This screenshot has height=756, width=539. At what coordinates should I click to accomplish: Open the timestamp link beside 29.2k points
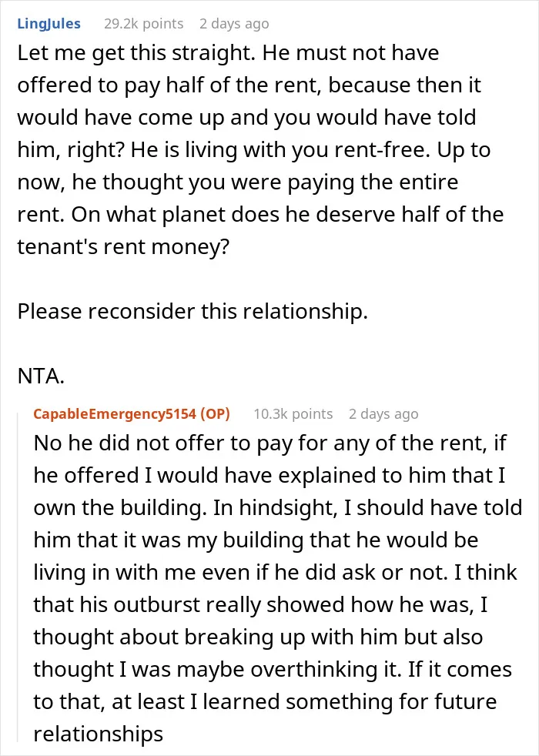point(234,24)
